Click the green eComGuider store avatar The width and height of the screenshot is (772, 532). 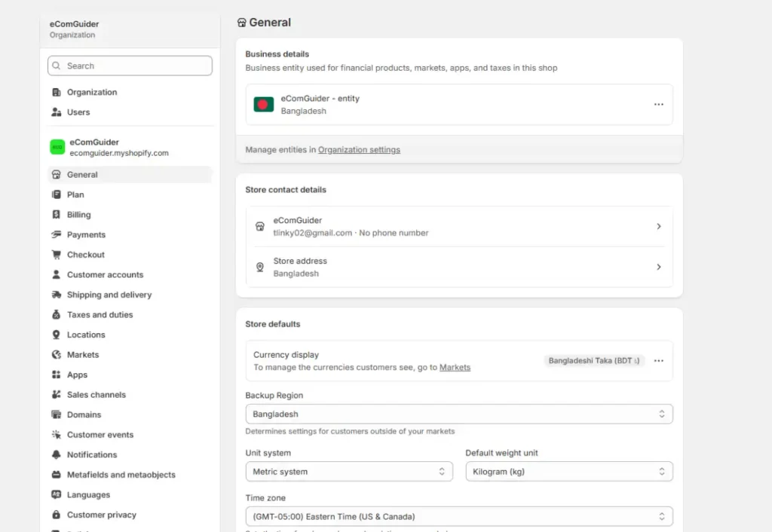pos(57,147)
